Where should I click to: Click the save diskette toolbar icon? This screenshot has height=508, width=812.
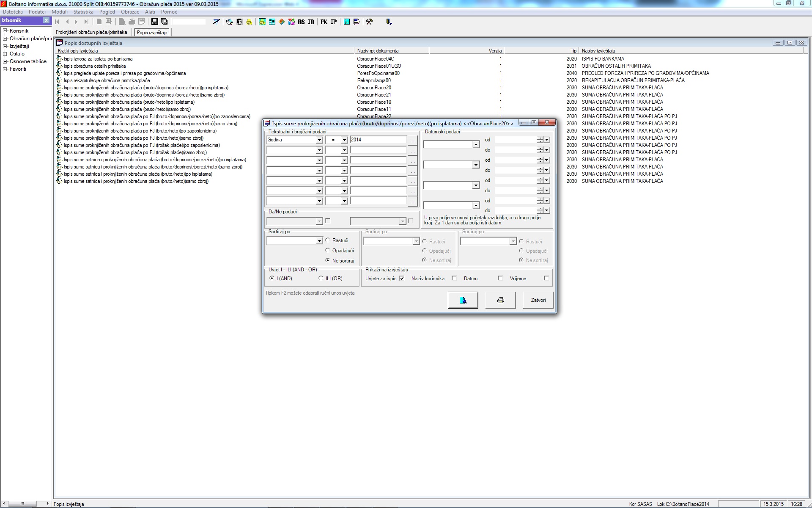(154, 22)
